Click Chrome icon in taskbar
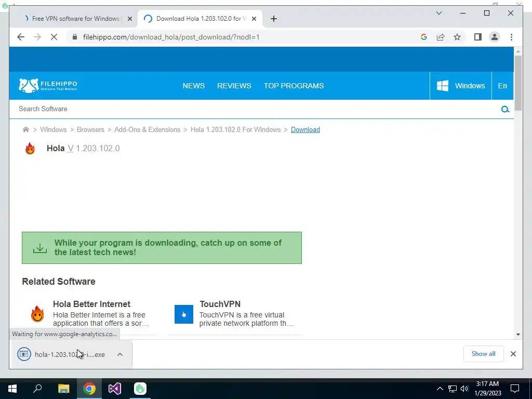 (89, 389)
